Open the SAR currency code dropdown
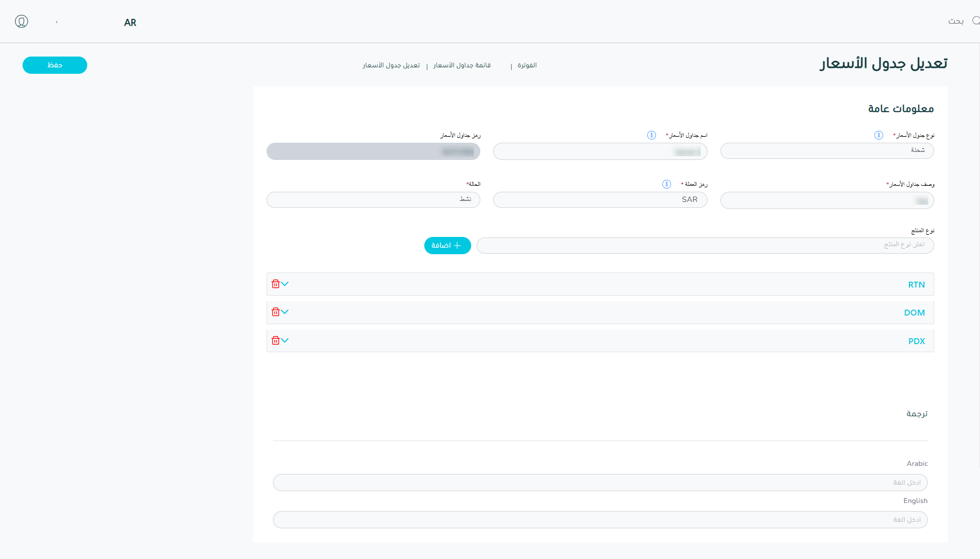The width and height of the screenshot is (980, 559). point(600,200)
